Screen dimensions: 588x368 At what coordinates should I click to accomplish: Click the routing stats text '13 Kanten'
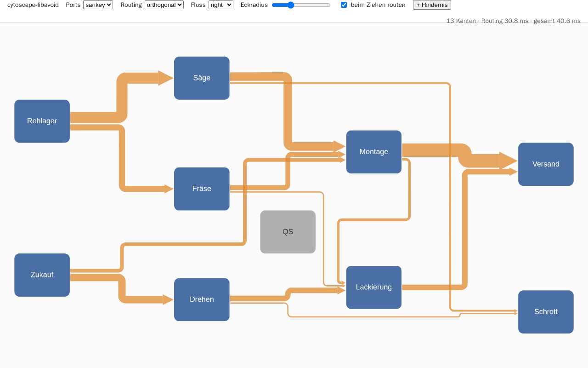(461, 21)
